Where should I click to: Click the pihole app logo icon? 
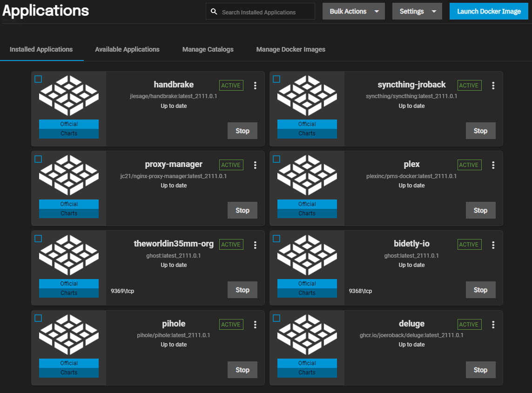[69, 334]
